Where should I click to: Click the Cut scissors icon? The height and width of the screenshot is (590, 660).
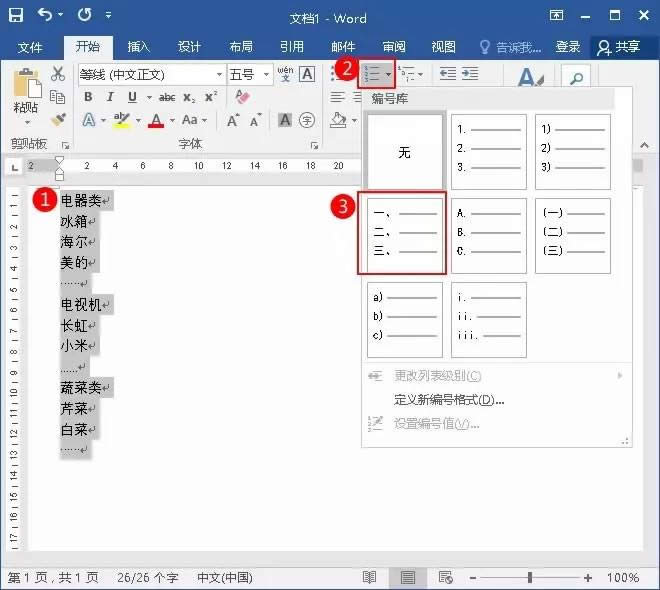tap(58, 74)
